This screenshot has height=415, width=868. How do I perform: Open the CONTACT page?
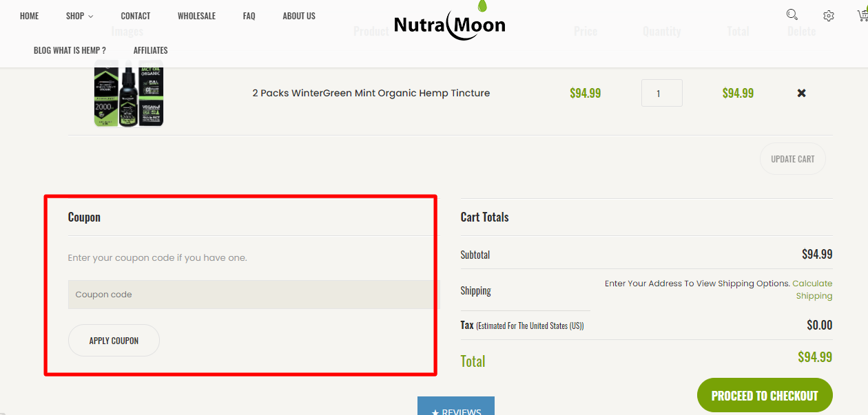coord(136,16)
